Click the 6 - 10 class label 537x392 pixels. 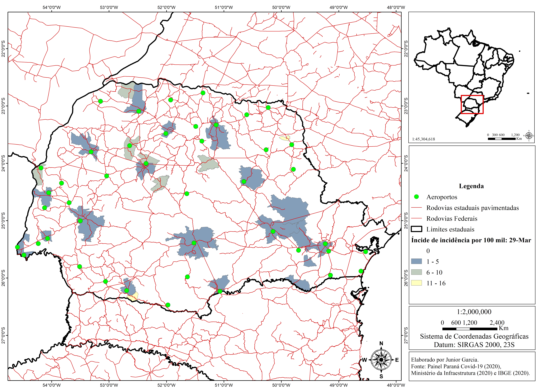(x=434, y=272)
